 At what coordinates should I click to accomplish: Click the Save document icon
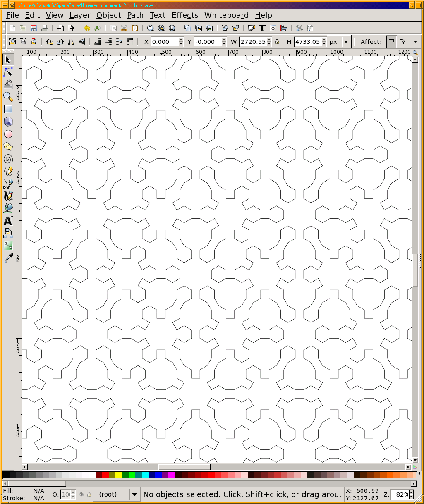point(34,28)
